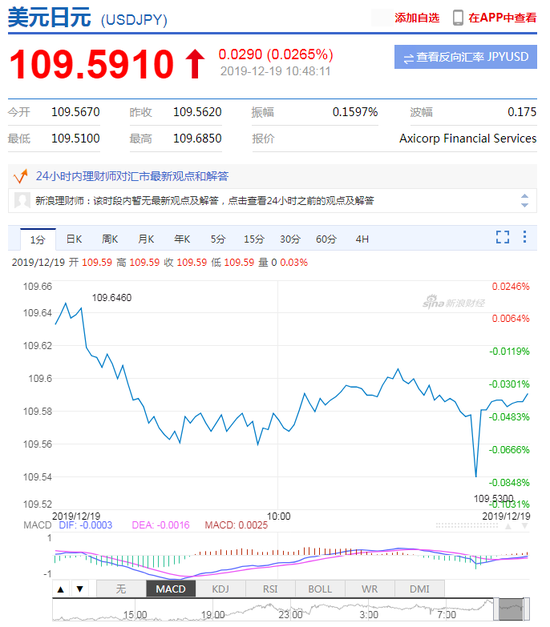Viewport: 550px width, 627px height.
Task: Select the RSI indicator
Action: pyautogui.click(x=270, y=589)
